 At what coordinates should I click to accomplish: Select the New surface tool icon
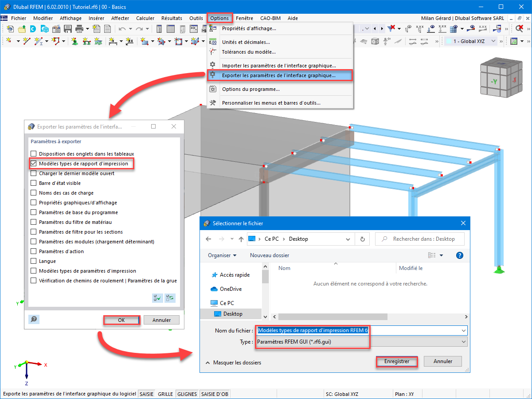click(x=145, y=41)
